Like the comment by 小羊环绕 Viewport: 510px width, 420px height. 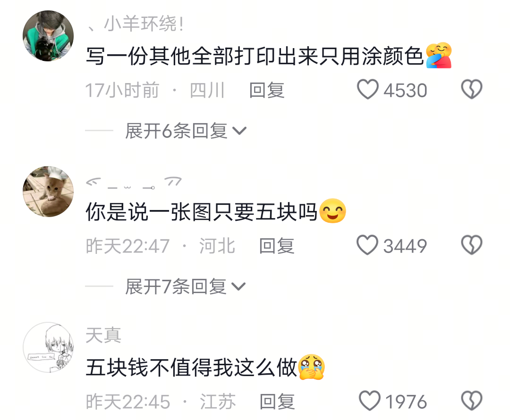368,89
